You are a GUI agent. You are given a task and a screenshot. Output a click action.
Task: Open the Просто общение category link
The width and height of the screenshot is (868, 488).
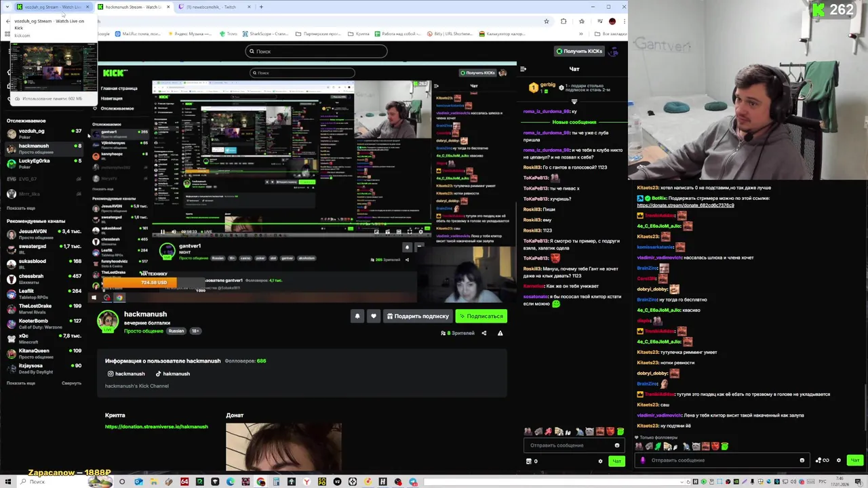point(143,331)
